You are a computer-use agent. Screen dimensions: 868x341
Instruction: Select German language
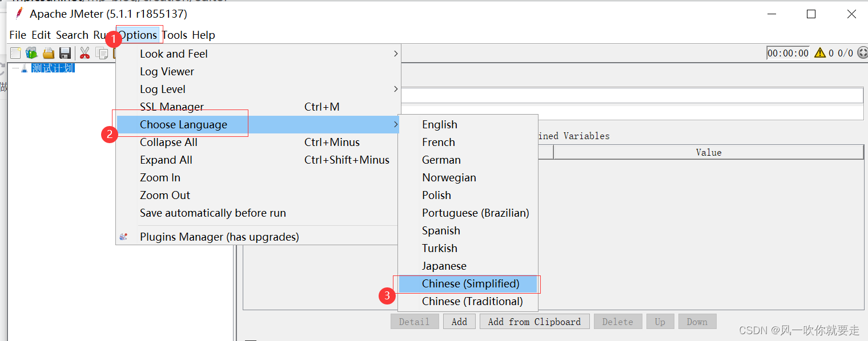point(468,160)
